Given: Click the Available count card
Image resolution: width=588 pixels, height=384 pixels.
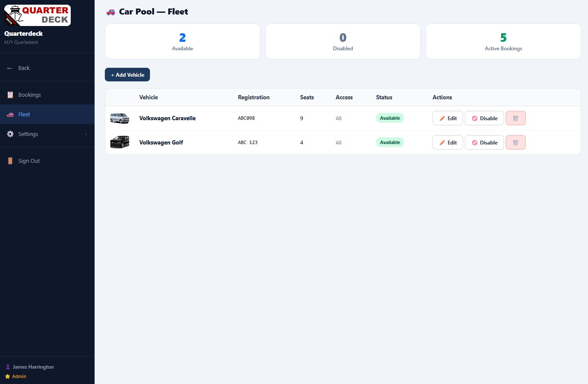Looking at the screenshot, I should (x=182, y=41).
